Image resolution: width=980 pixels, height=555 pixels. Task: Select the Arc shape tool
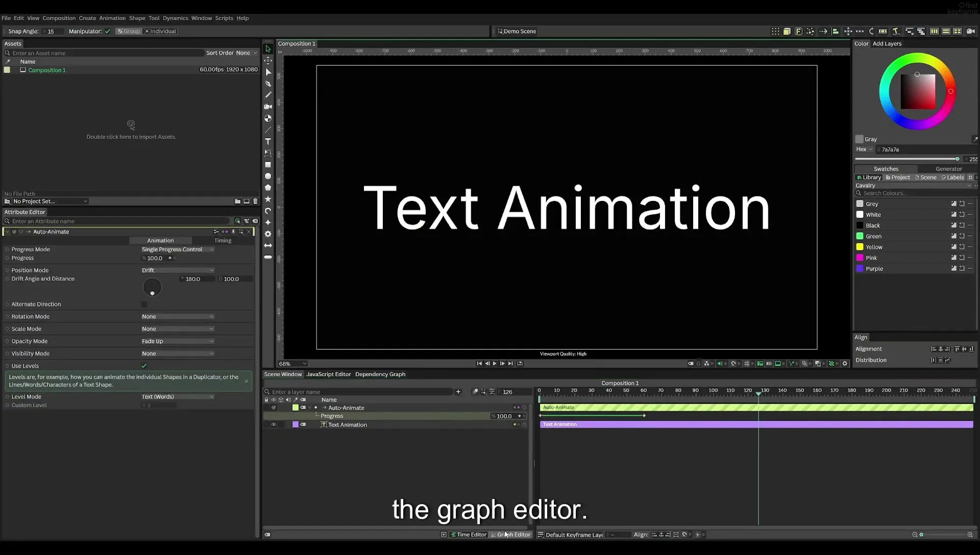point(268,211)
